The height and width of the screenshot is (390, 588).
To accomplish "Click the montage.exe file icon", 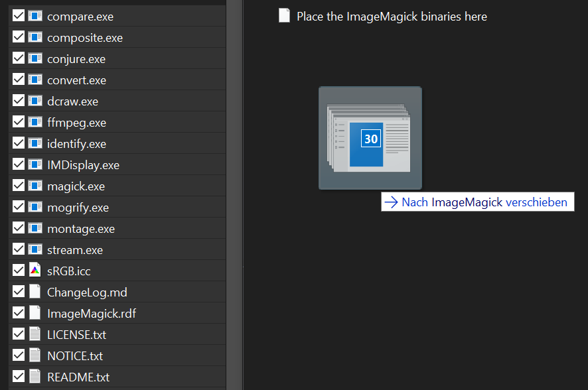I will click(x=35, y=228).
